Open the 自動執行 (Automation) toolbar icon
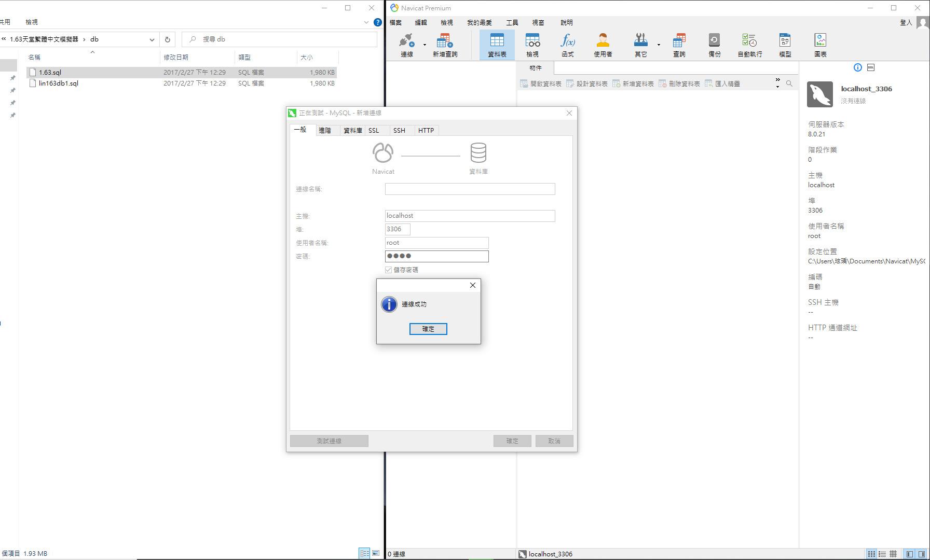The image size is (930, 560). pos(750,45)
